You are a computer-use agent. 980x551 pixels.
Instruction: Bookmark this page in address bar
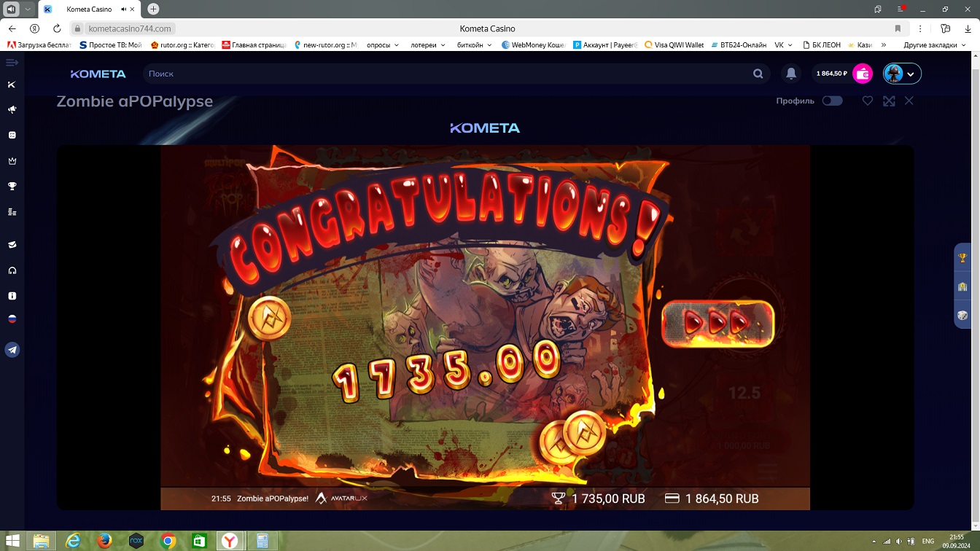point(898,28)
